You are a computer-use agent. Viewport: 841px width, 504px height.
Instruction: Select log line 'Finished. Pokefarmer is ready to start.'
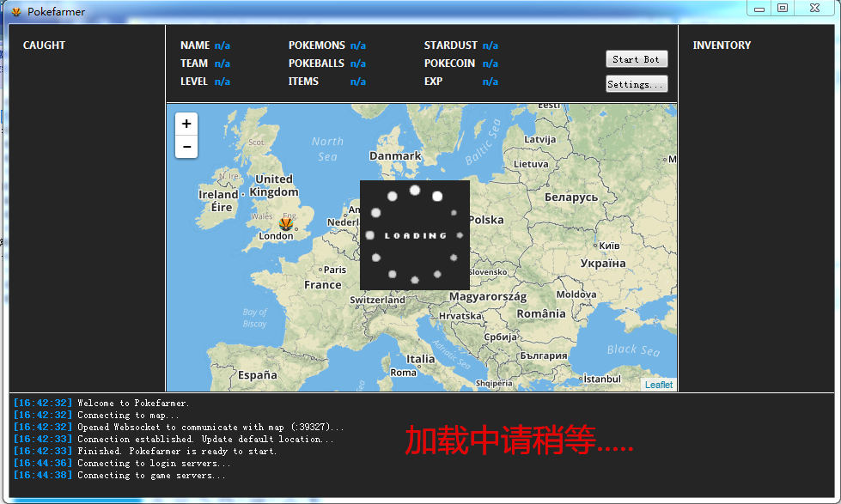[x=177, y=452]
